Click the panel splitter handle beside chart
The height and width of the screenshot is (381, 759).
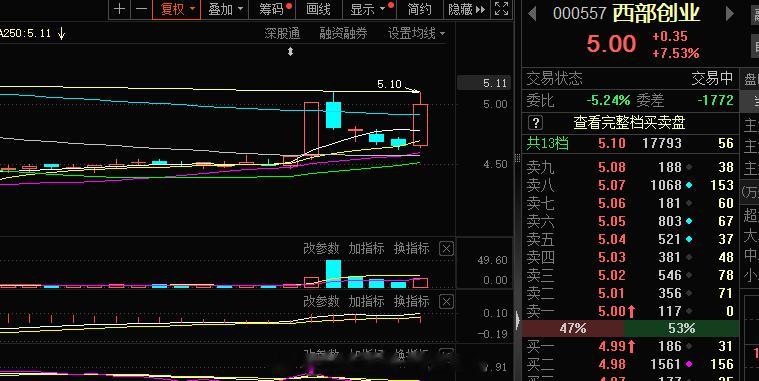(x=517, y=158)
